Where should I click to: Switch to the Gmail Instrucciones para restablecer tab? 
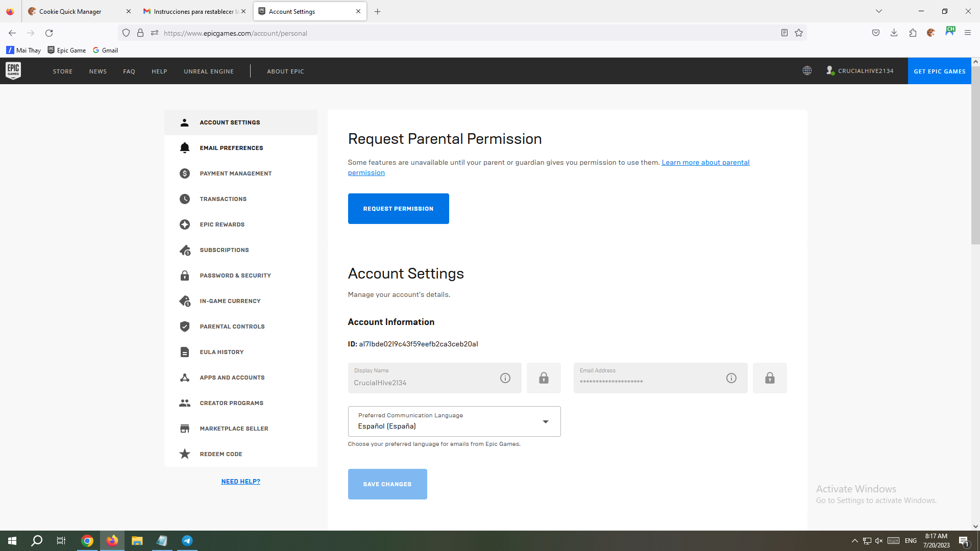click(194, 11)
